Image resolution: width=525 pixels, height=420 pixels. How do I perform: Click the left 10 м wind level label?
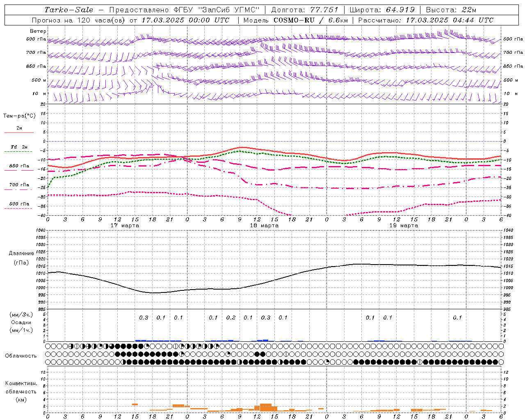[x=39, y=94]
